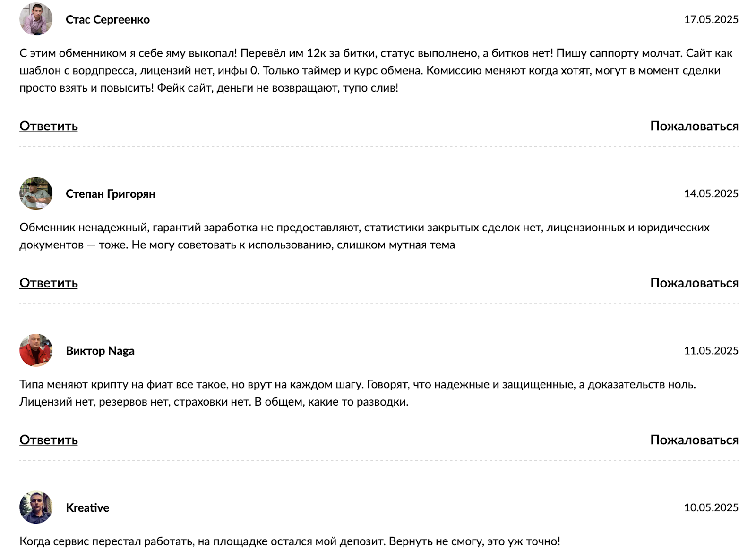Open Kreative's username link
This screenshot has width=756, height=558.
click(87, 507)
